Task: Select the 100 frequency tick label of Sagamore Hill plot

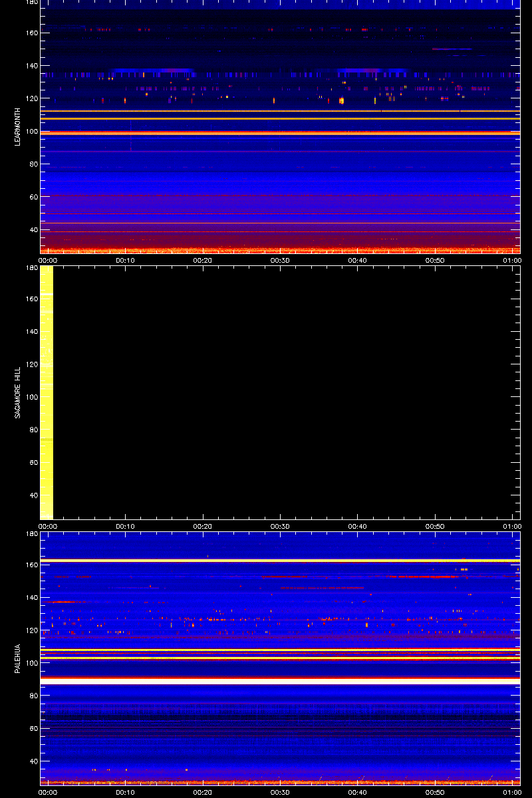Action: click(x=32, y=397)
